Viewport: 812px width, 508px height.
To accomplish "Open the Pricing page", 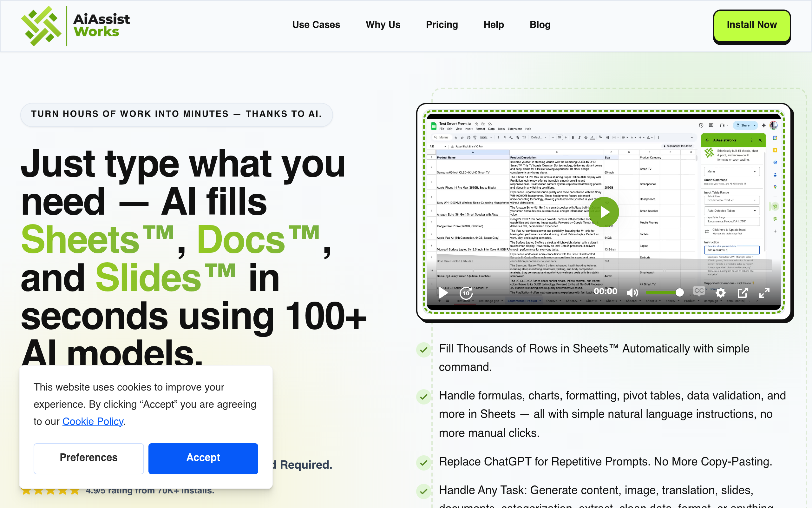I will [x=442, y=24].
